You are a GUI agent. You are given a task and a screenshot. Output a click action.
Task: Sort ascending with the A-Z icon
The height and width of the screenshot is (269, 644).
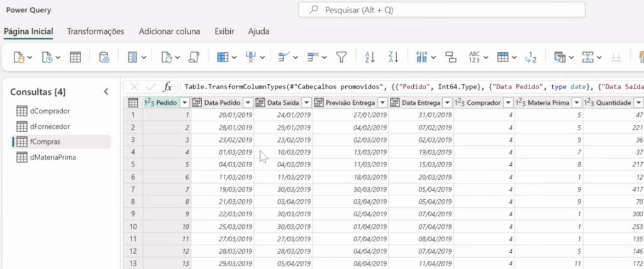[x=370, y=57]
